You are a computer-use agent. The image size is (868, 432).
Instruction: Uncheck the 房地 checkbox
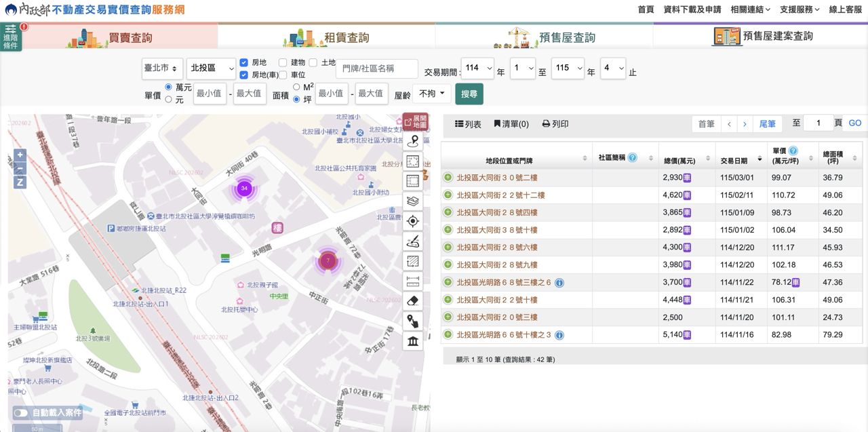pos(244,62)
